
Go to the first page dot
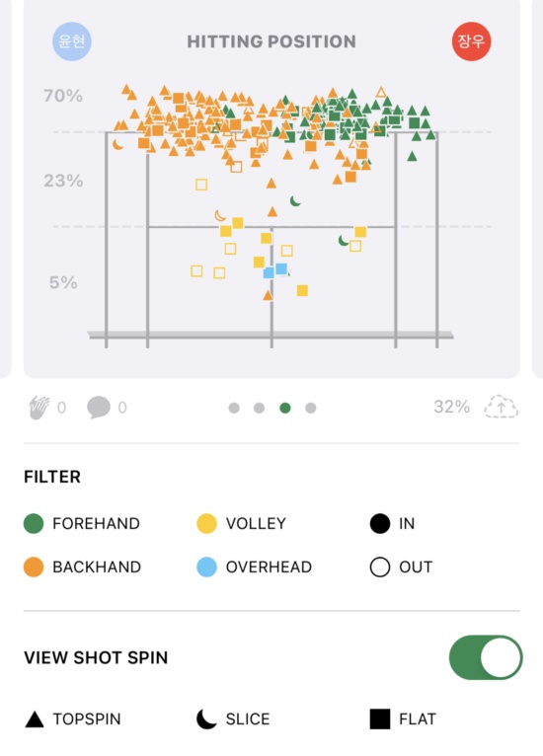[234, 408]
